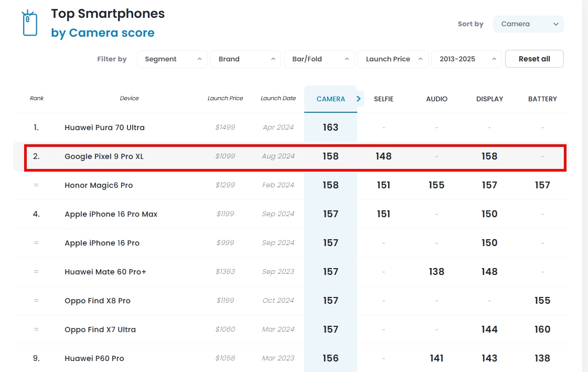The height and width of the screenshot is (372, 588).
Task: Open the Sort by Camera dropdown
Action: click(x=528, y=24)
